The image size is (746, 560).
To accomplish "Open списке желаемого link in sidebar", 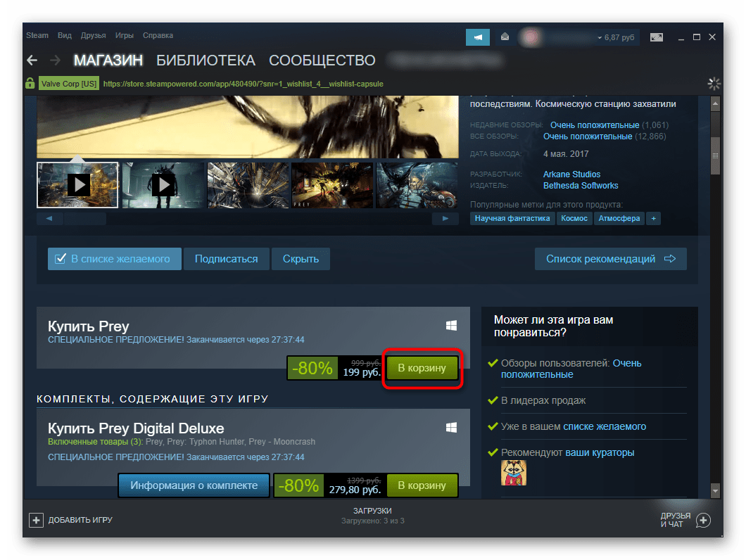I will point(605,426).
